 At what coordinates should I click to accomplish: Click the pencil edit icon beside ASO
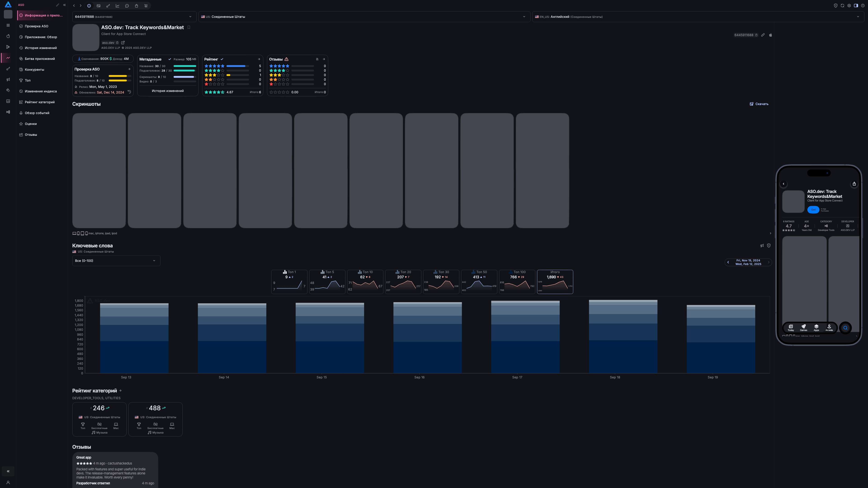[x=58, y=5]
